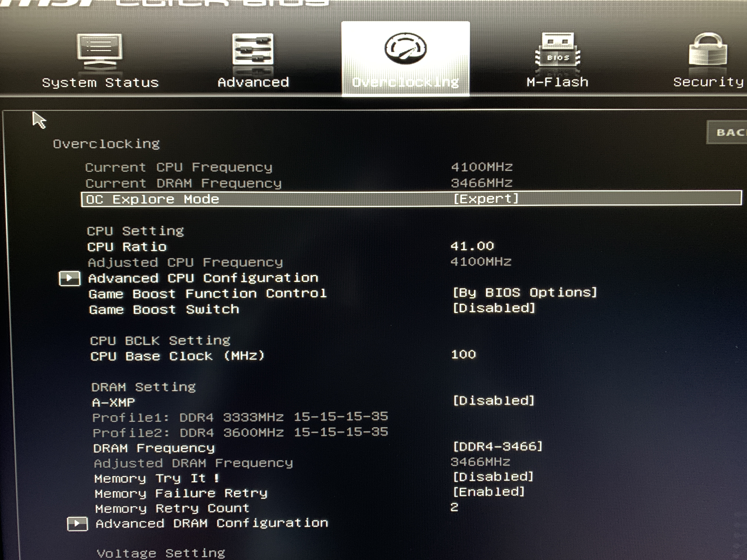Toggle Memory Try It Disabled value
747x560 pixels.
coord(493,477)
